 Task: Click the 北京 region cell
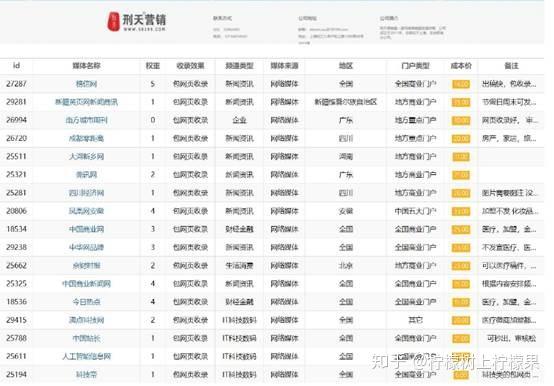point(346,266)
